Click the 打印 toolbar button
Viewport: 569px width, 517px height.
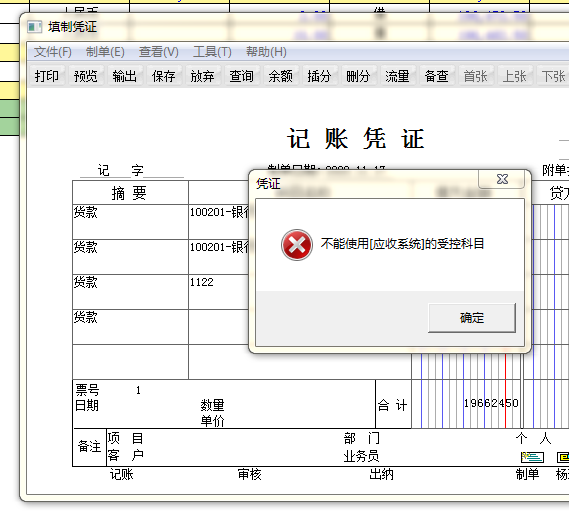tap(47, 76)
